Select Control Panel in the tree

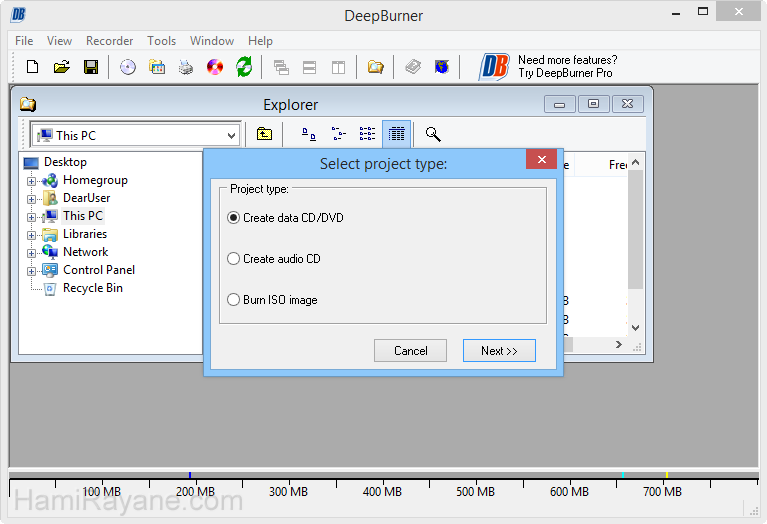click(99, 270)
